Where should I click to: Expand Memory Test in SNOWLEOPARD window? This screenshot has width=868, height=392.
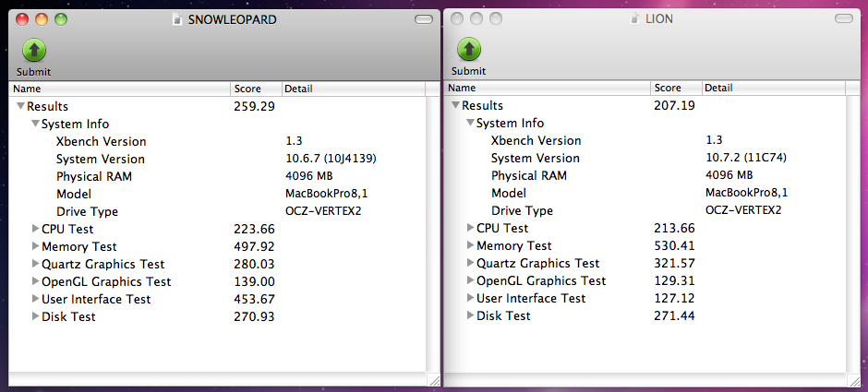[x=35, y=246]
